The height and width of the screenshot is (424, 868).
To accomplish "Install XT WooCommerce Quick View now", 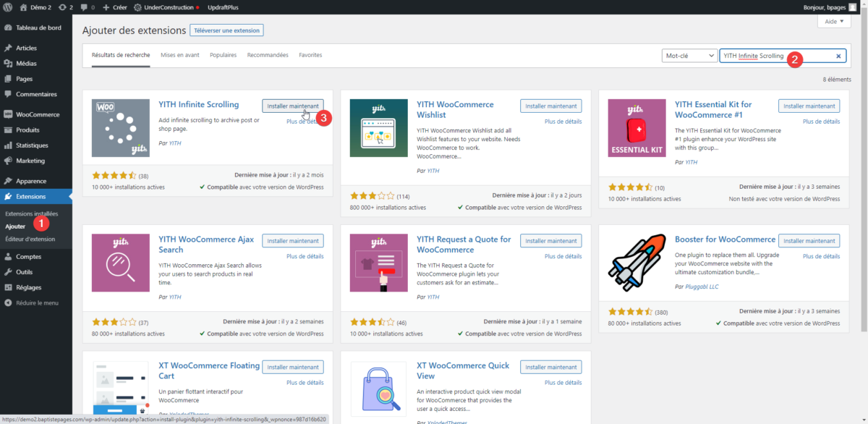I will click(550, 367).
